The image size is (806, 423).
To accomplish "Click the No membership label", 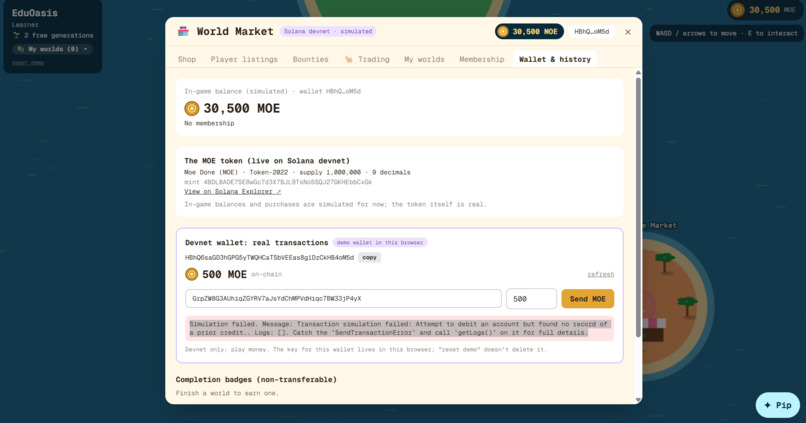I will coord(209,123).
